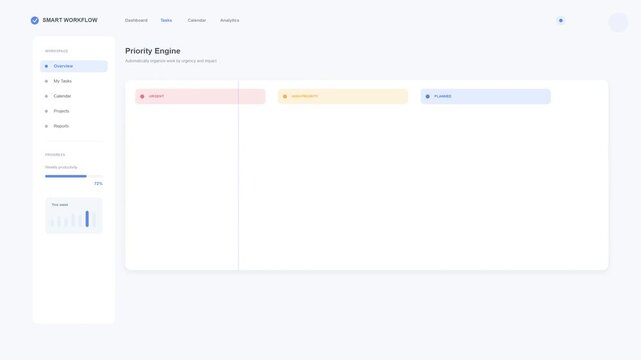Screen dimensions: 641x360
Task: Open the user avatar circle at top right
Action: click(x=618, y=22)
